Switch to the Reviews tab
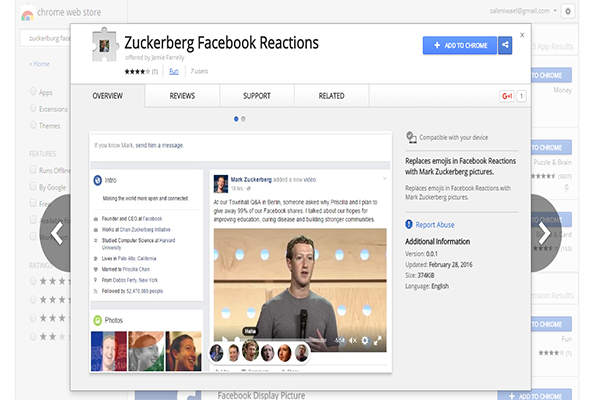 (182, 96)
